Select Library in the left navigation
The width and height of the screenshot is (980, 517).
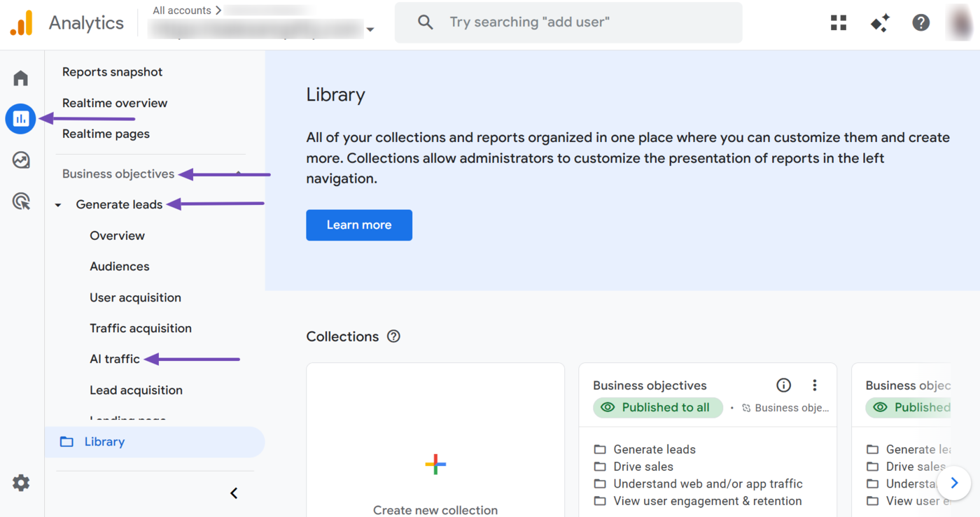[104, 441]
